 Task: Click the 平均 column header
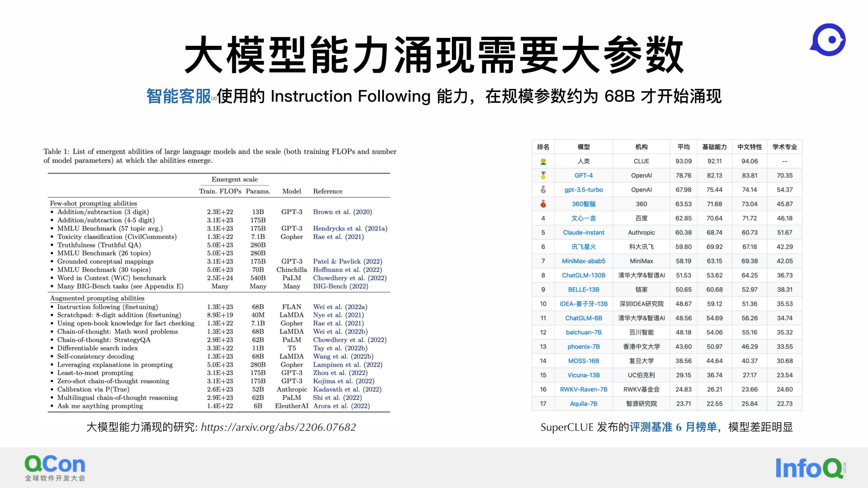683,147
